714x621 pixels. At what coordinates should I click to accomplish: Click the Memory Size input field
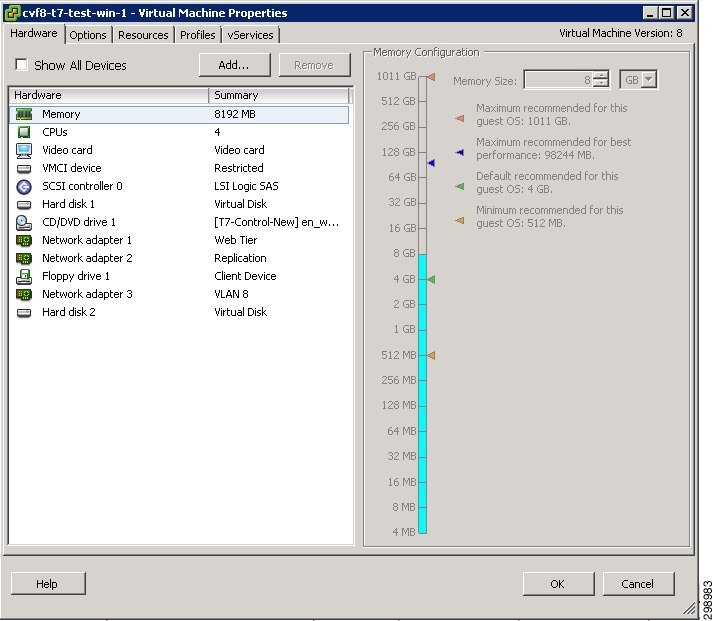559,80
